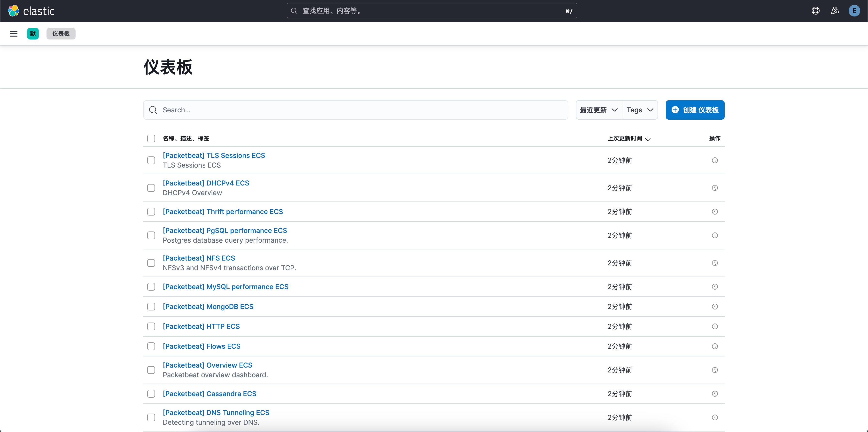
Task: Open the Tags filter dropdown
Action: (x=640, y=110)
